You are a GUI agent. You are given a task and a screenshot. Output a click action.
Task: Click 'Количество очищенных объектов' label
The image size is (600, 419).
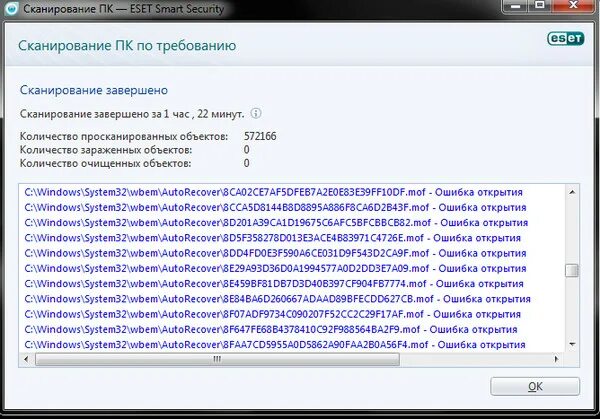105,164
